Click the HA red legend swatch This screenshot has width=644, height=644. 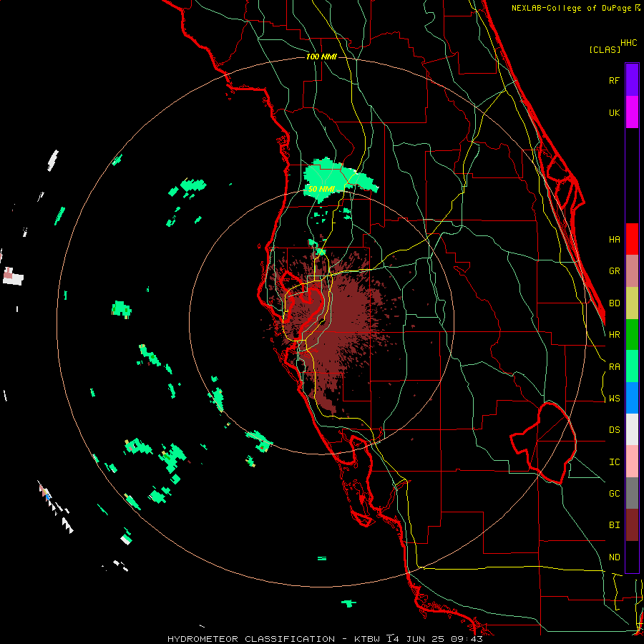(632, 239)
